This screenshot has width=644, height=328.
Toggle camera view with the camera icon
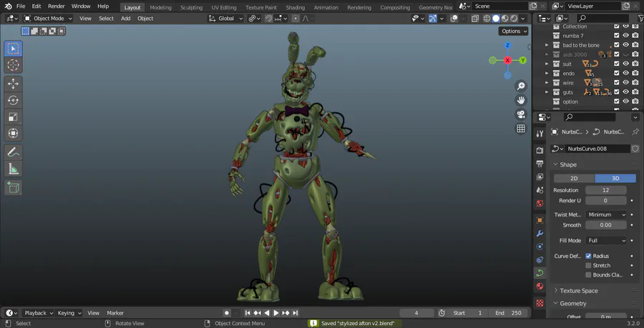(521, 114)
